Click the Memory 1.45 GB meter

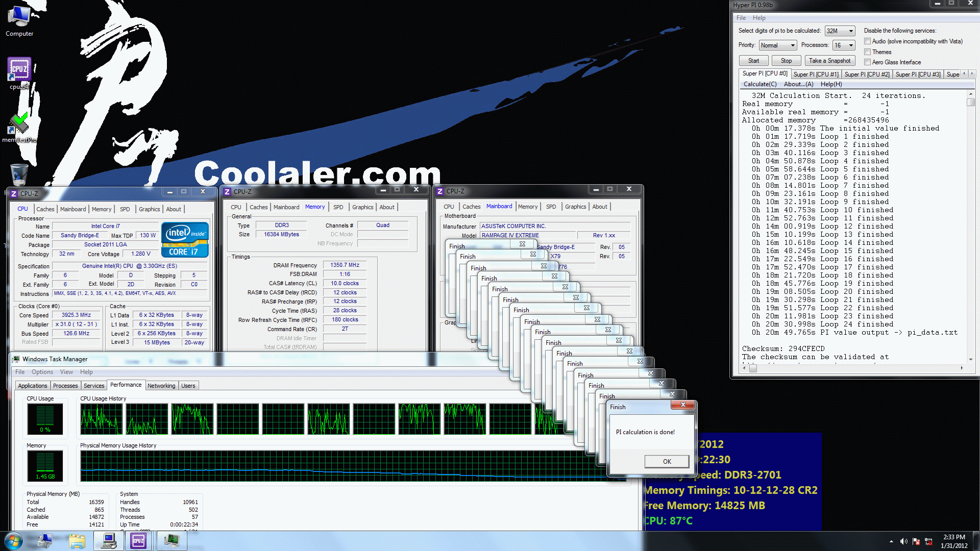[x=45, y=466]
